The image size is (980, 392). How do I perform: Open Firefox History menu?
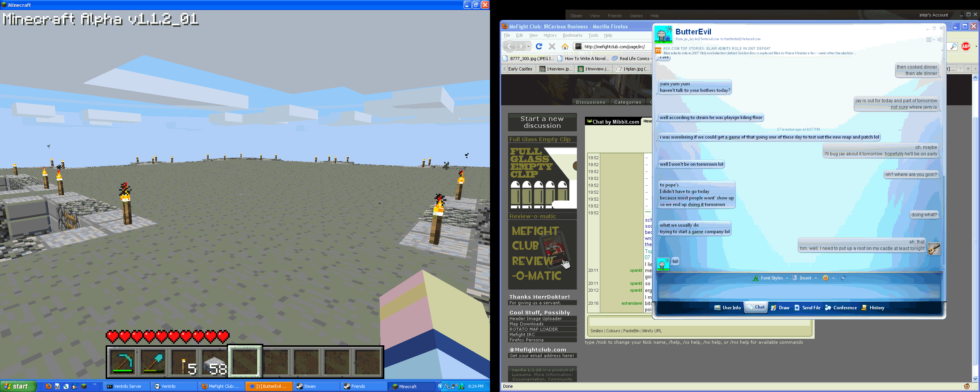(x=550, y=35)
